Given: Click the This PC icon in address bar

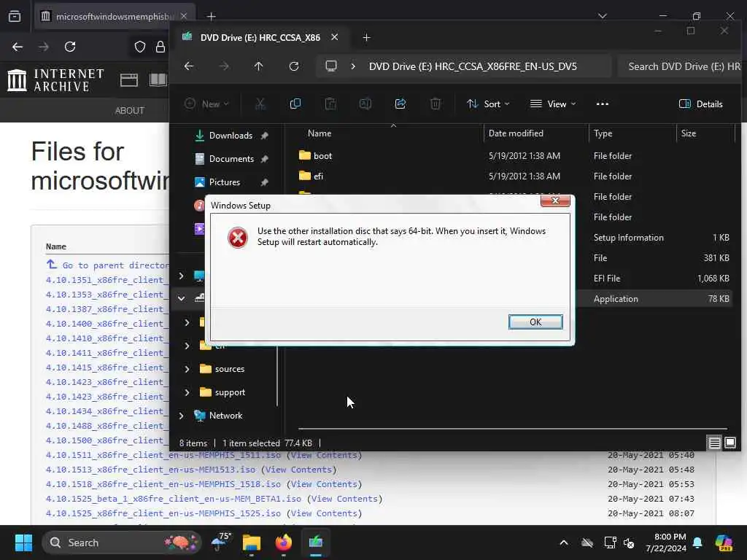Looking at the screenshot, I should tap(330, 66).
